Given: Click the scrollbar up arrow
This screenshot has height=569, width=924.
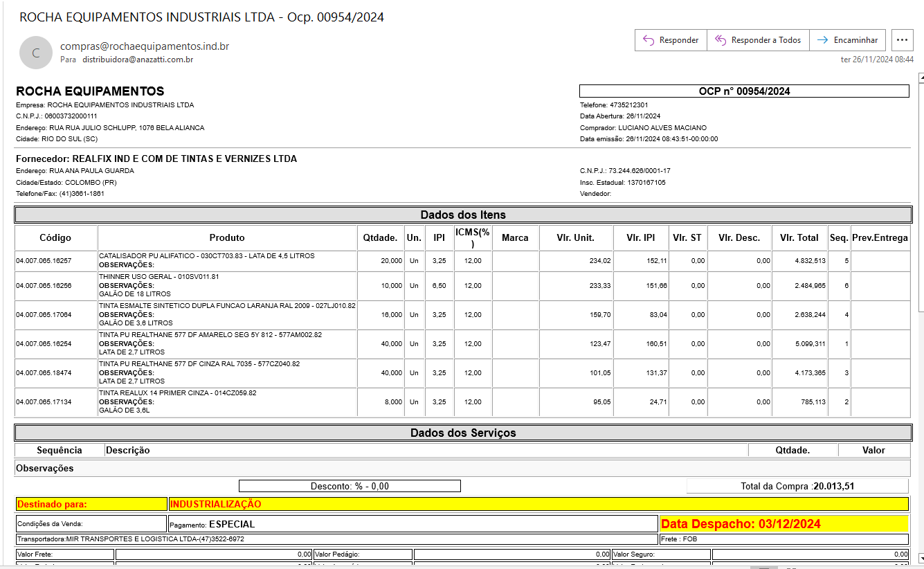Looking at the screenshot, I should click(x=920, y=76).
